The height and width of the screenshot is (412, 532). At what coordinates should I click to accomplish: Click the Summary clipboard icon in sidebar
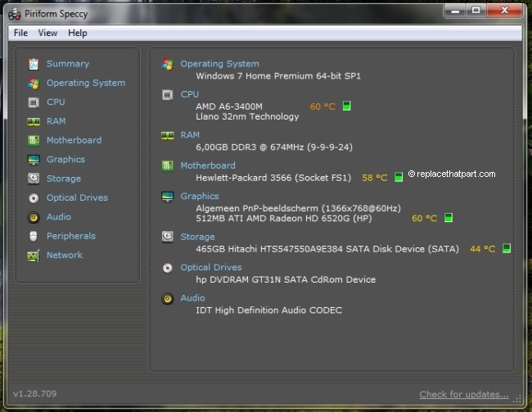click(34, 64)
